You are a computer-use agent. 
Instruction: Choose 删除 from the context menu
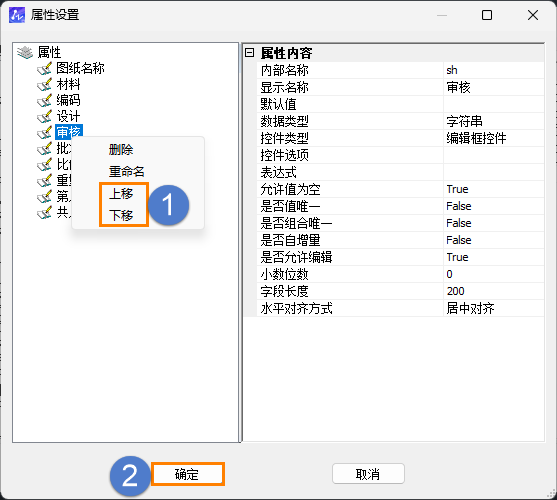point(121,150)
